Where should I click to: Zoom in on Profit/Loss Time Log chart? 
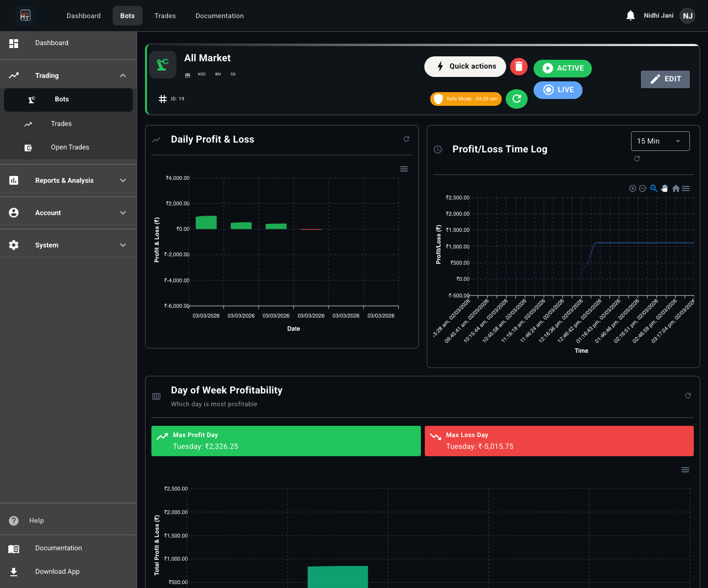coord(633,189)
